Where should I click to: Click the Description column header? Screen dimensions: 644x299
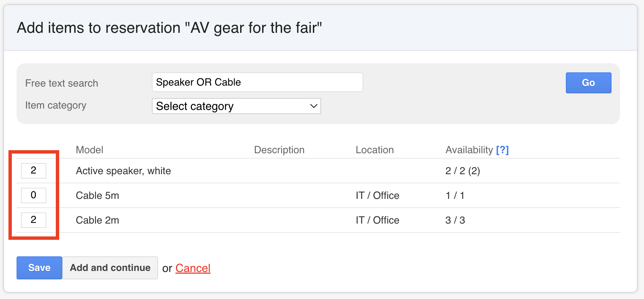[x=279, y=150]
